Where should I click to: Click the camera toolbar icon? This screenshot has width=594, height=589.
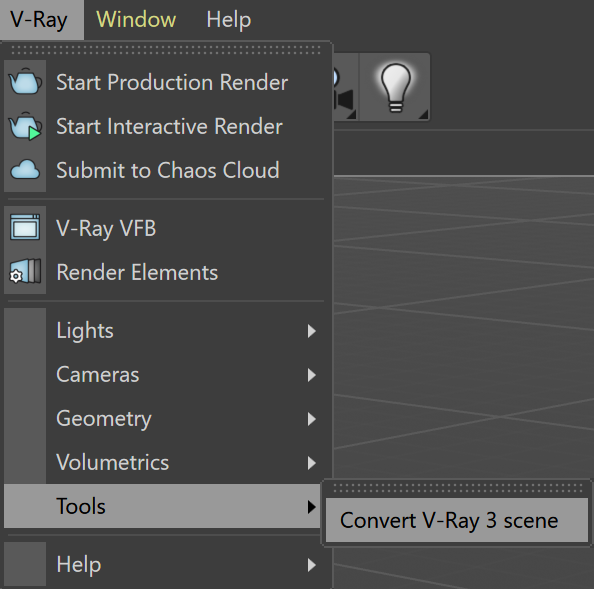345,87
